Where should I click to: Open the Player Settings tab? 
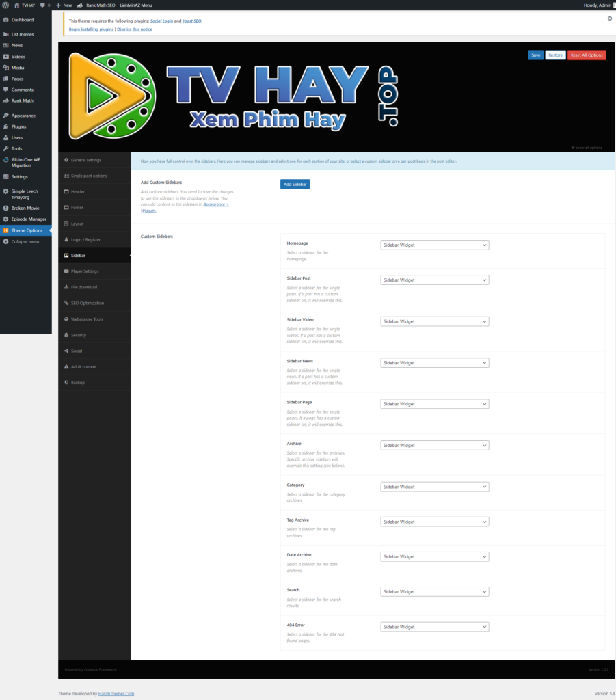(94, 271)
